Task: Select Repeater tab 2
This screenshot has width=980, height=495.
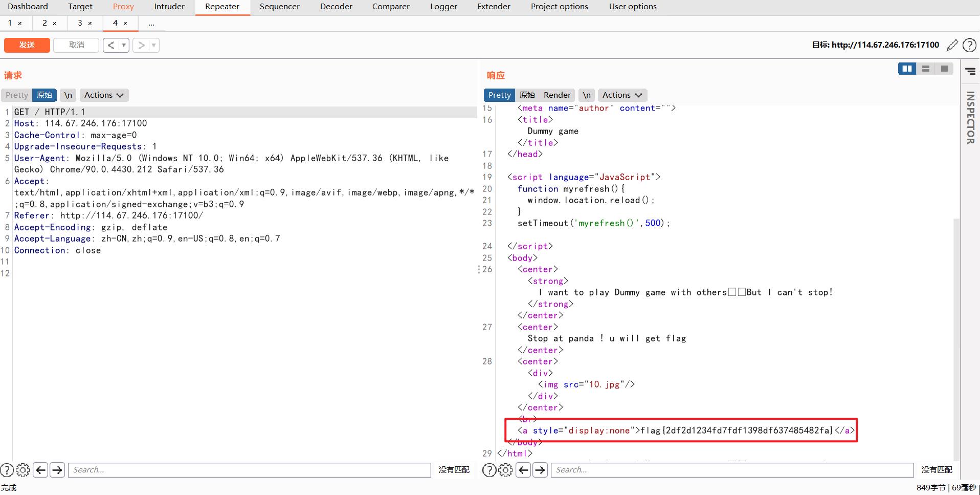Action: 44,23
